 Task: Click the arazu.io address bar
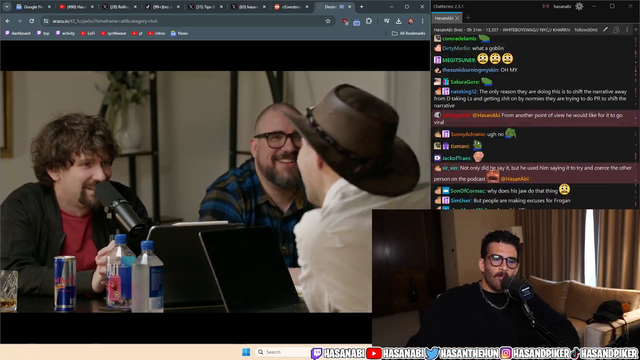click(188, 21)
